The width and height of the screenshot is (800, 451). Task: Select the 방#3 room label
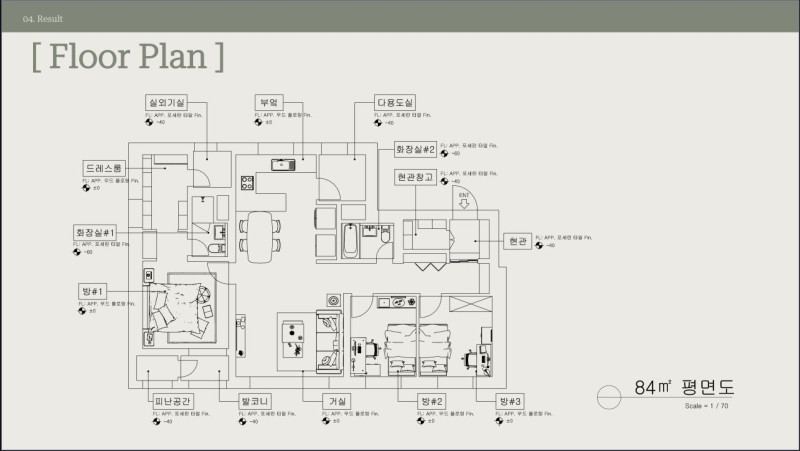click(510, 401)
